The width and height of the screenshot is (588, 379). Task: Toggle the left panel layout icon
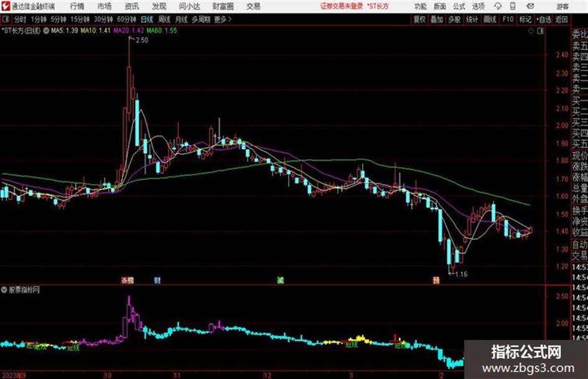(6, 19)
